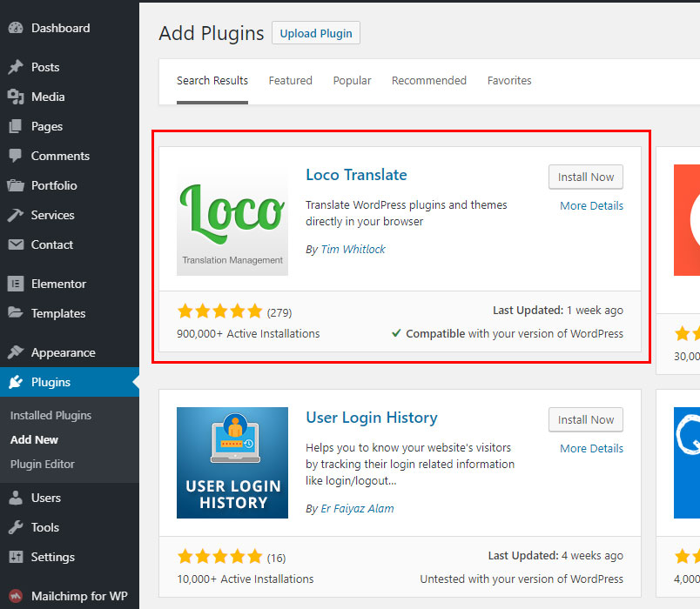Click the Elementor icon in sidebar
700x609 pixels.
(15, 284)
